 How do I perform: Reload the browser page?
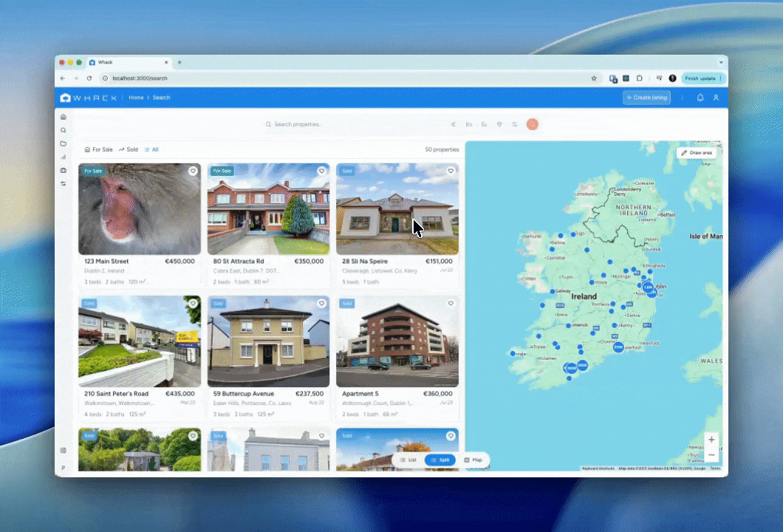pyautogui.click(x=89, y=78)
